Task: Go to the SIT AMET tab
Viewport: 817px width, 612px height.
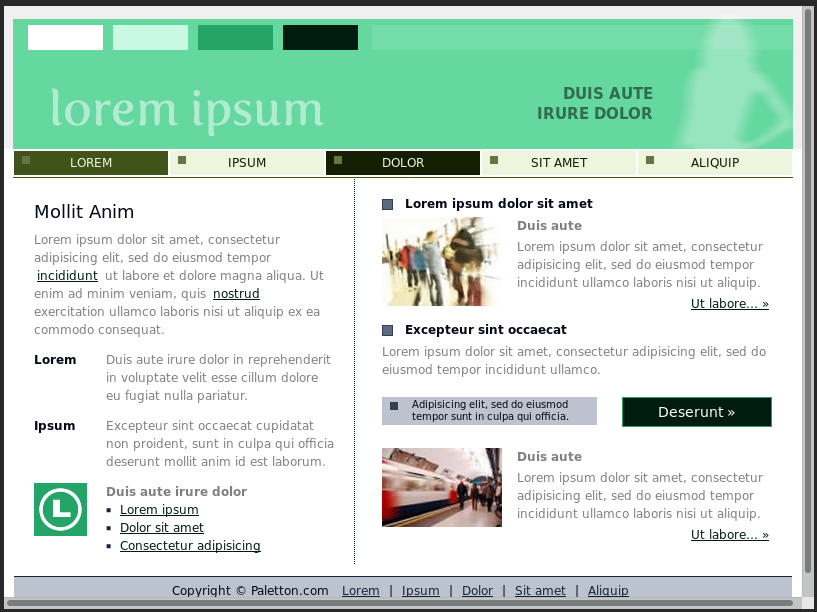Action: (559, 163)
